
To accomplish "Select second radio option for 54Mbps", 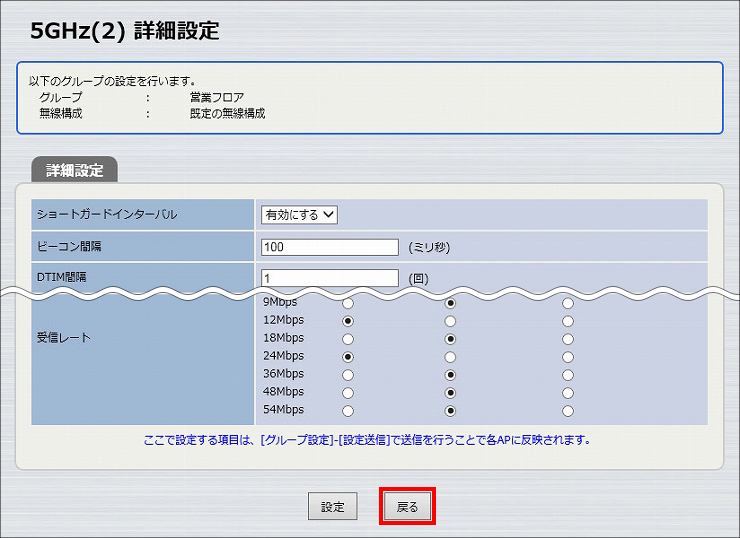I will click(x=450, y=411).
